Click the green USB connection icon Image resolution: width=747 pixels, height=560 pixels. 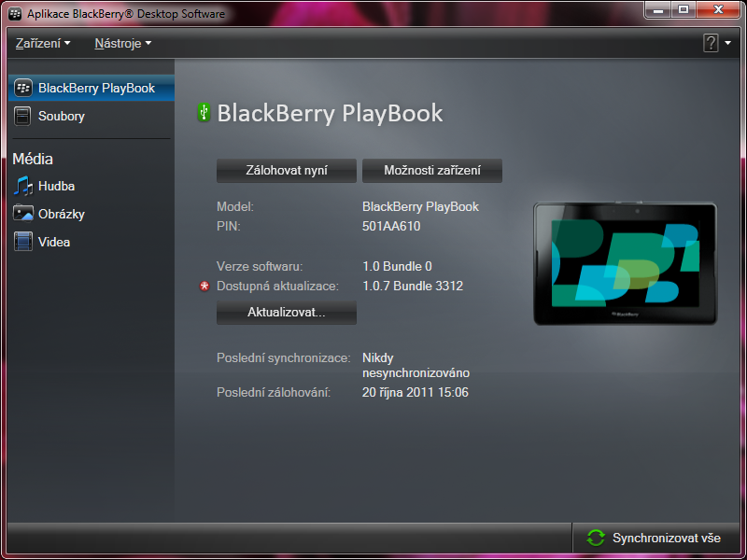pos(204,112)
